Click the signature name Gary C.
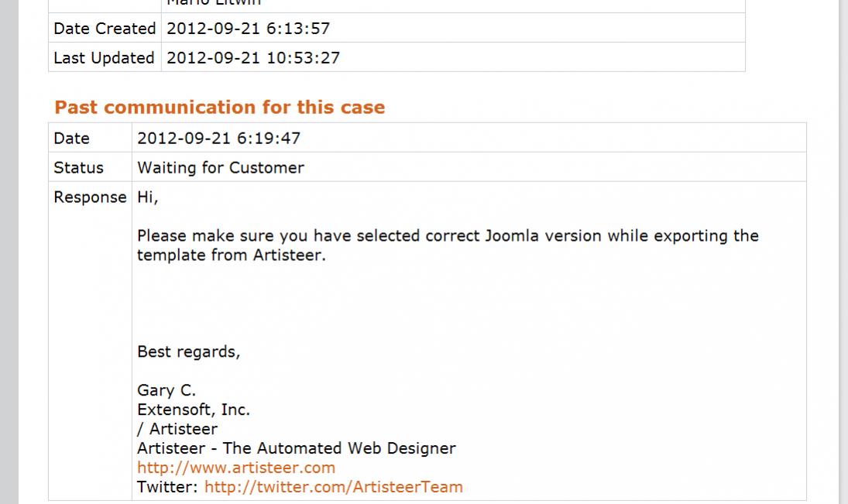The height and width of the screenshot is (504, 848). click(166, 390)
